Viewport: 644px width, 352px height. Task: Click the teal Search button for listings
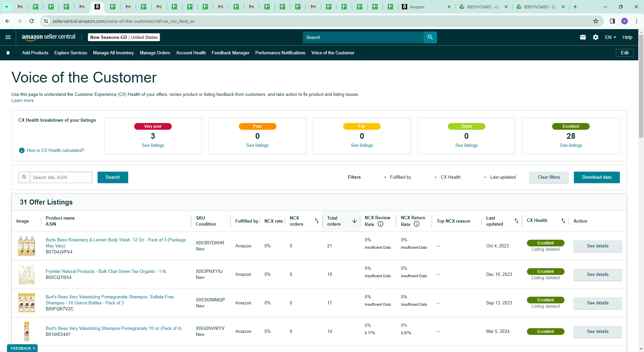tap(113, 177)
